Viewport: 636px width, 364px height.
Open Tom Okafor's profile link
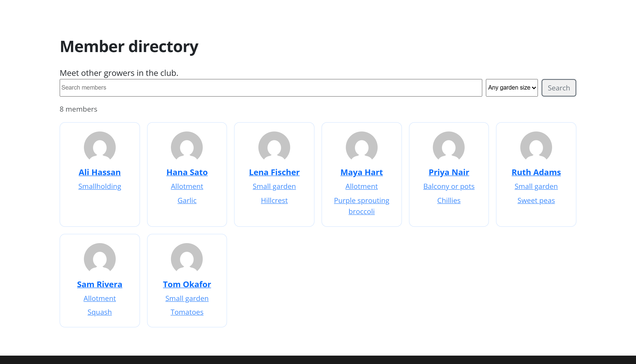(187, 284)
